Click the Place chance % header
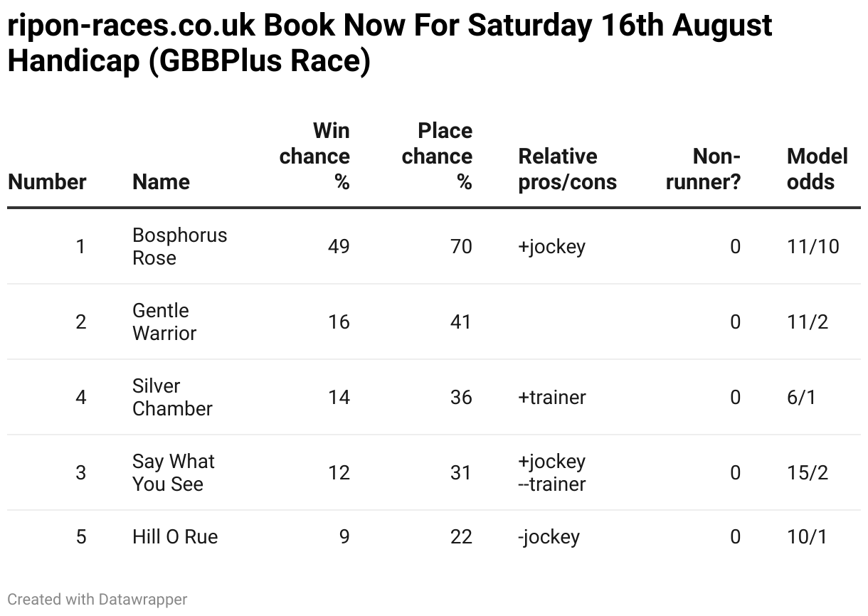 [437, 156]
